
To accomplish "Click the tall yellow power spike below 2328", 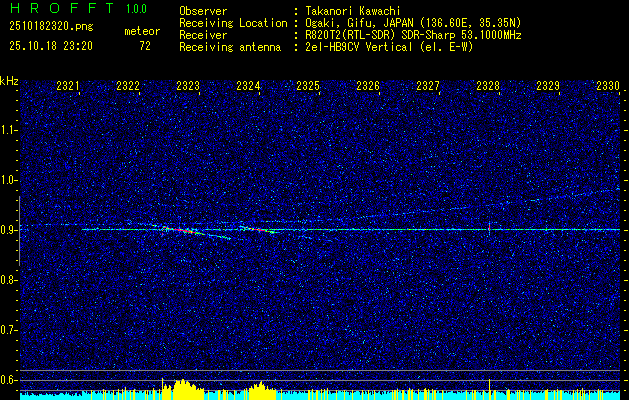I will click(x=489, y=389).
